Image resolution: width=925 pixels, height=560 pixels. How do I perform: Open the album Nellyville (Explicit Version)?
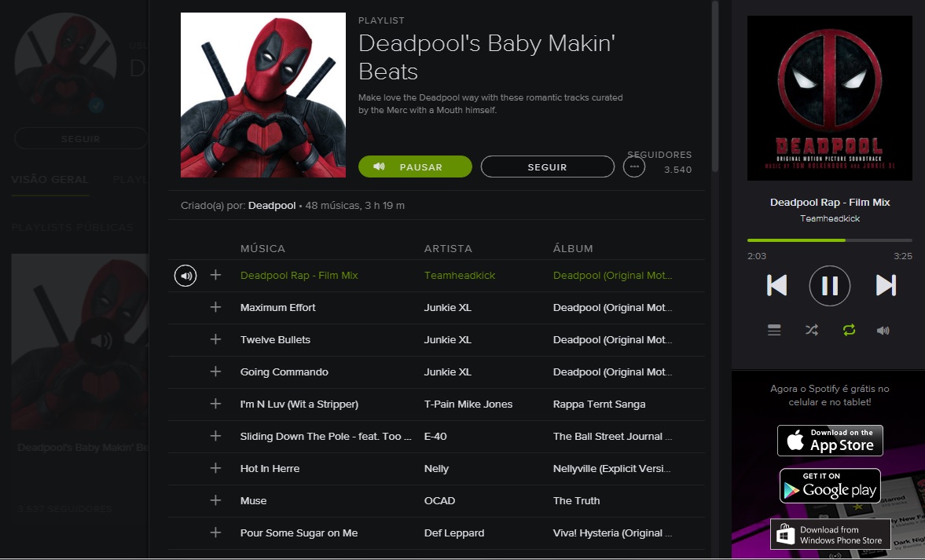coord(612,468)
